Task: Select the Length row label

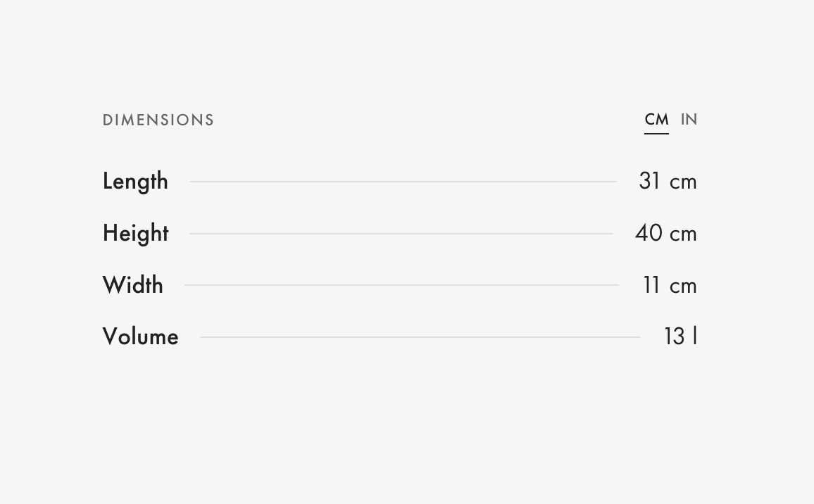Action: [135, 182]
